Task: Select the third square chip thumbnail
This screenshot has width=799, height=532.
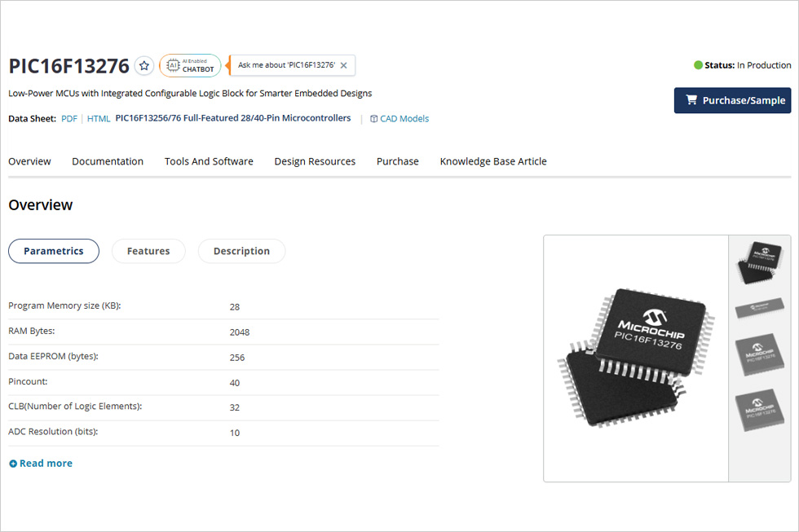Action: pos(760,354)
